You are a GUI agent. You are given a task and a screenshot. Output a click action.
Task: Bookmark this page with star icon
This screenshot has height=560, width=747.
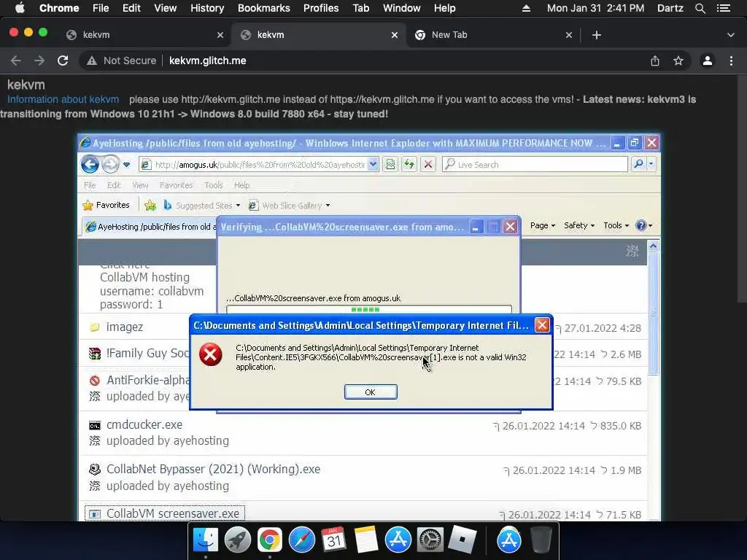tap(678, 61)
